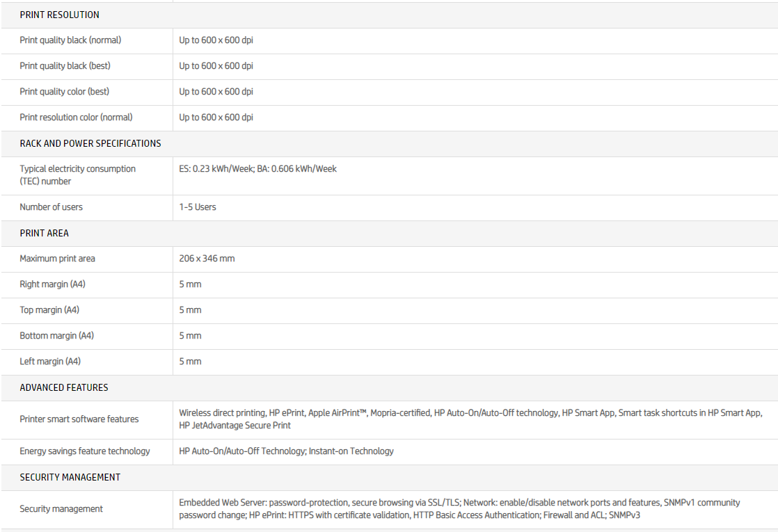
Task: Click the 'Print quality color (best)' label
Action: pos(65,92)
